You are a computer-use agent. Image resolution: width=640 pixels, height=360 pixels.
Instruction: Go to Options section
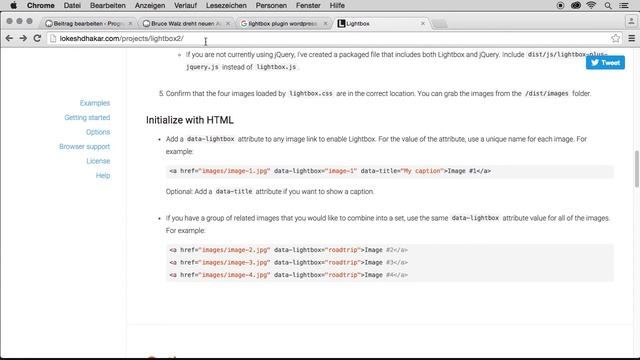pos(98,132)
